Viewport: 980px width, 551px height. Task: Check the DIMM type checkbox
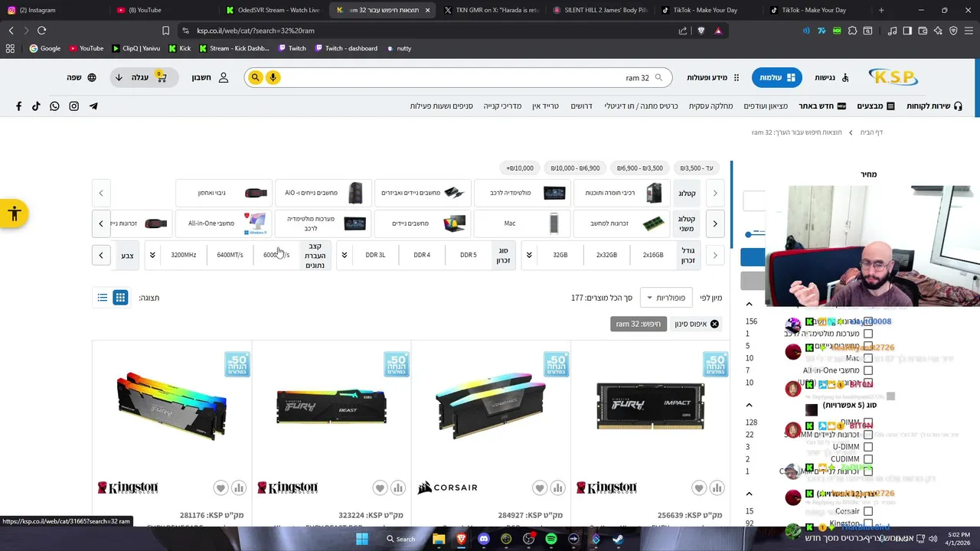[x=867, y=422]
